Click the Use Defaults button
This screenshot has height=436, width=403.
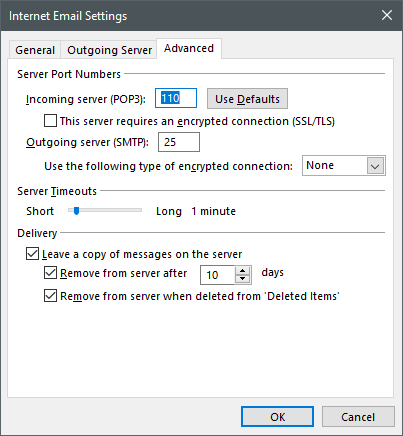pos(247,99)
